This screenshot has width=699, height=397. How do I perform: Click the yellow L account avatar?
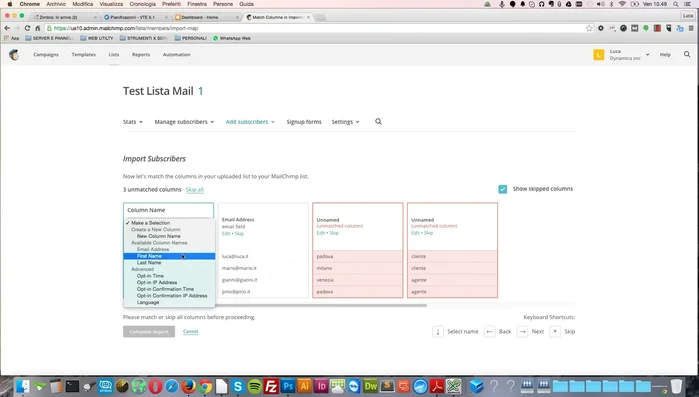(x=599, y=55)
